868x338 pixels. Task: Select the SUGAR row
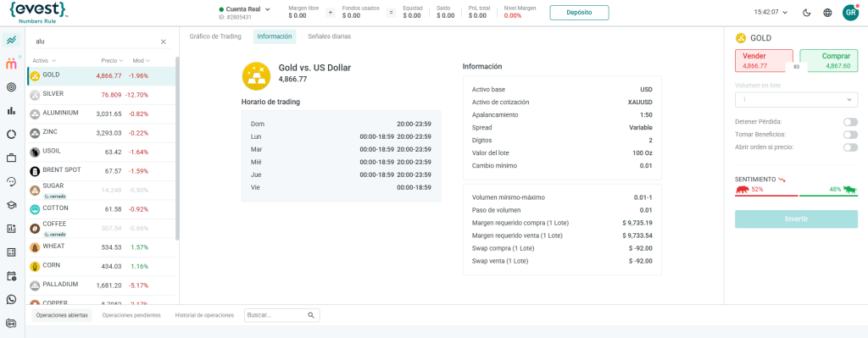(x=103, y=191)
